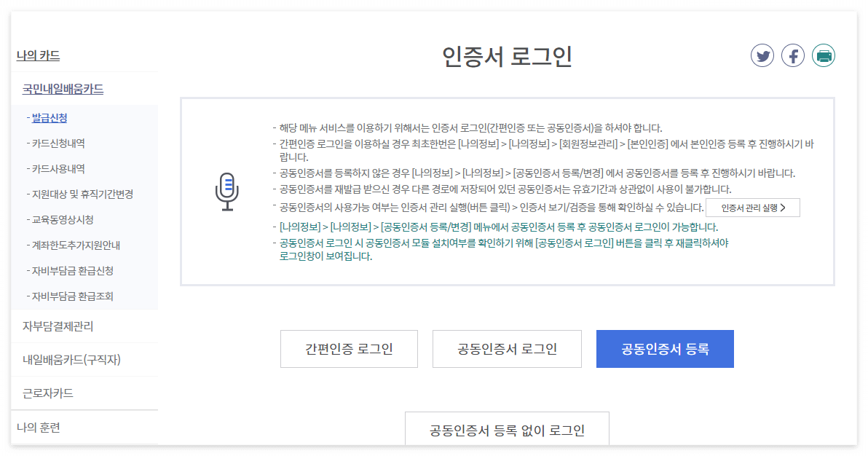Launch 인증서 관리 실행
The width and height of the screenshot is (868, 456).
(752, 207)
